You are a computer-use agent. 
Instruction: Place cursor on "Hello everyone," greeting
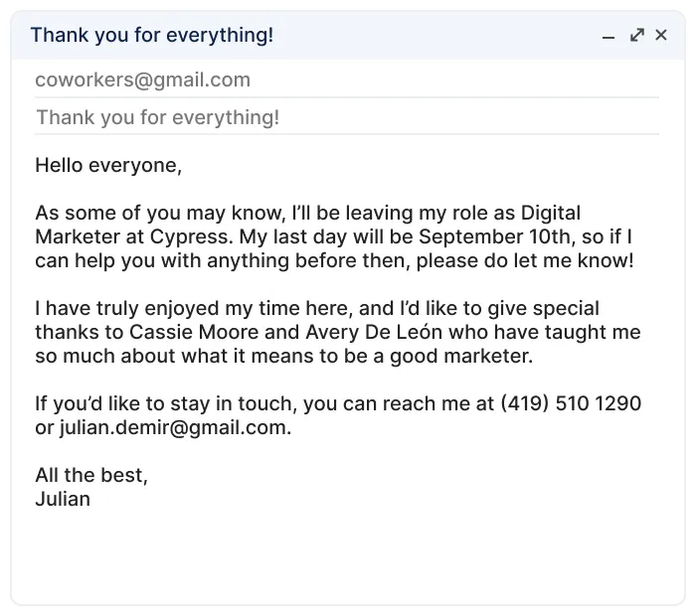coord(108,166)
